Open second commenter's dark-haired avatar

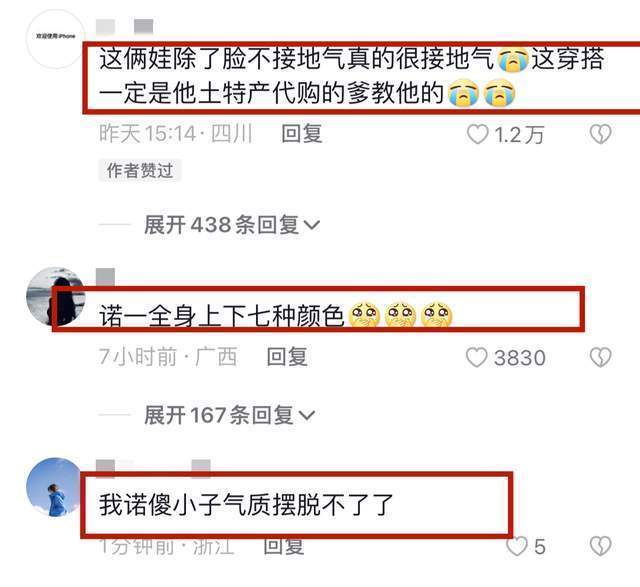tap(56, 296)
